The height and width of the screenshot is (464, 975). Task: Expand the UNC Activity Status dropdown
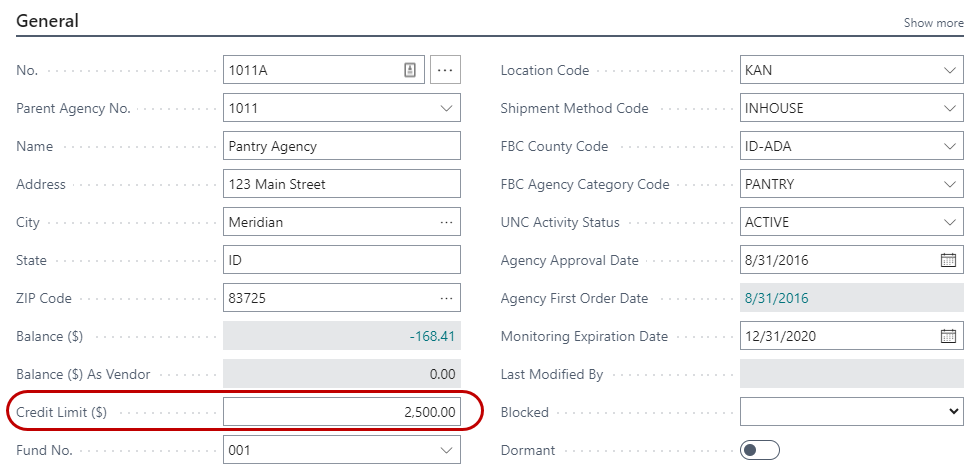click(949, 222)
